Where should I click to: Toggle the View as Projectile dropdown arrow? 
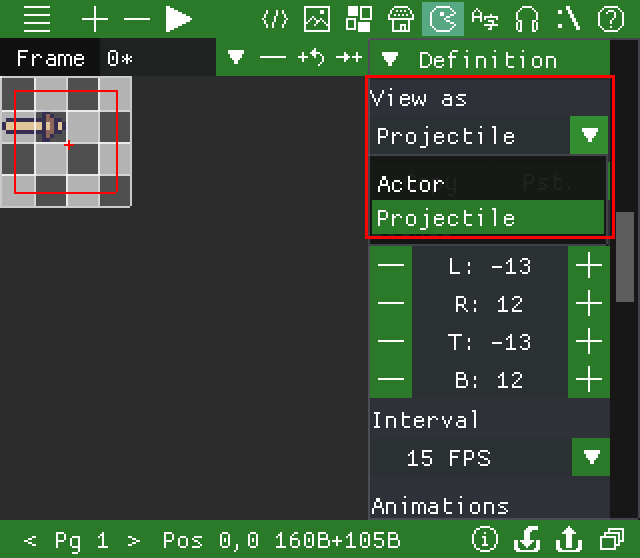(x=589, y=135)
